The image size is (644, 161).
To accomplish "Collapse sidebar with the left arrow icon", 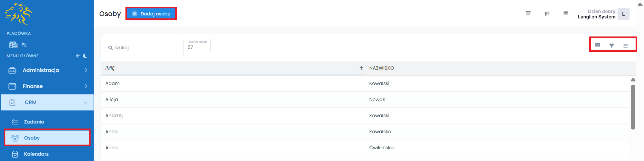I will 78,56.
